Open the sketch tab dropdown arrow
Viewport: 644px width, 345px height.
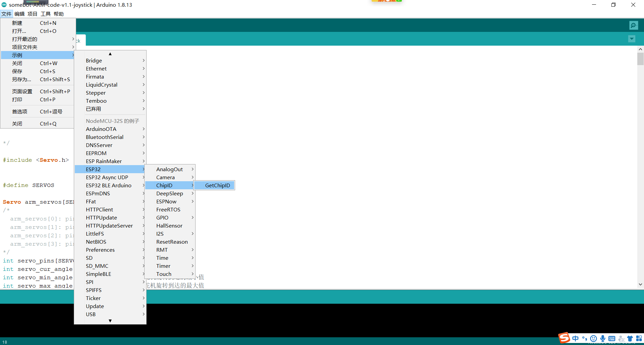click(632, 39)
